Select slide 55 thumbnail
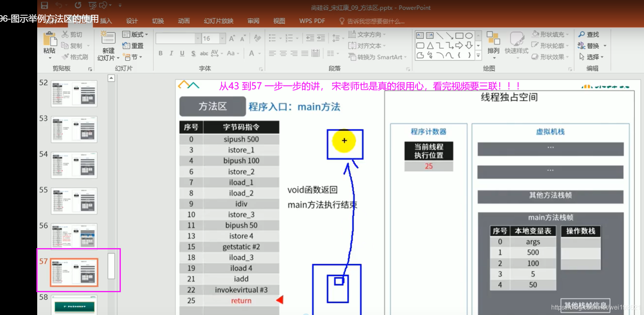The width and height of the screenshot is (644, 315). (74, 201)
